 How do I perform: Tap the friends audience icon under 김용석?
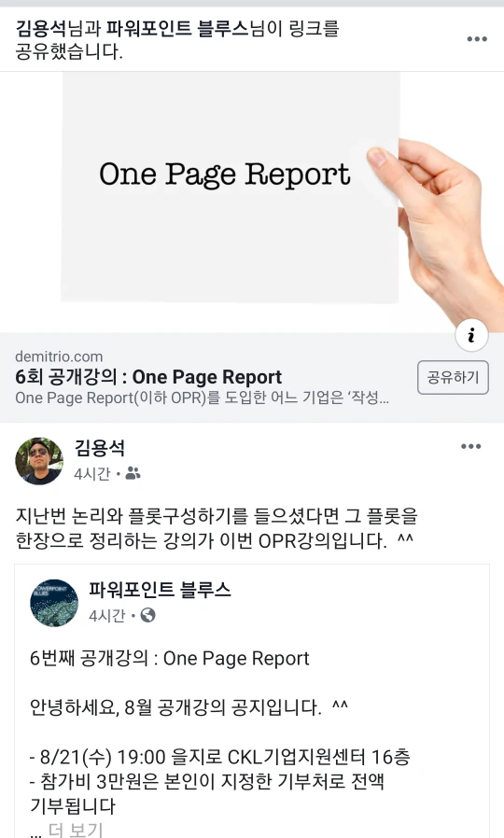[x=133, y=473]
